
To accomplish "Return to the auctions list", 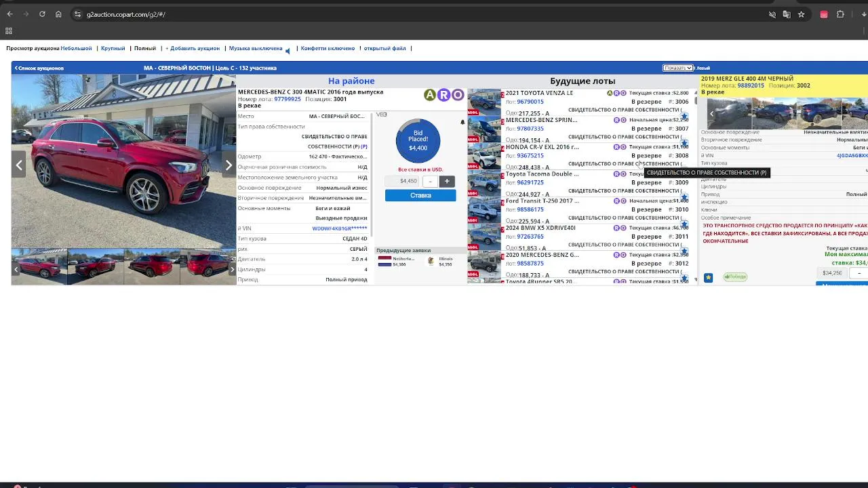I will (39, 68).
